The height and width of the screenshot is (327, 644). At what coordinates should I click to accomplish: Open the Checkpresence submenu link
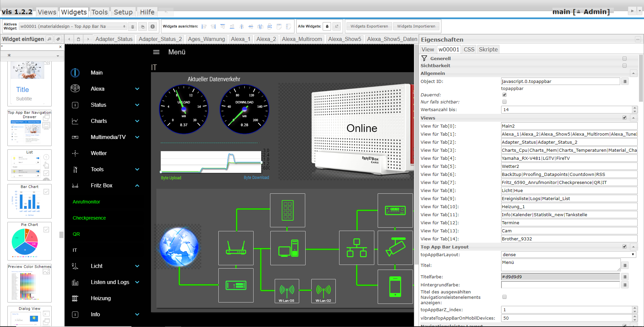(89, 218)
